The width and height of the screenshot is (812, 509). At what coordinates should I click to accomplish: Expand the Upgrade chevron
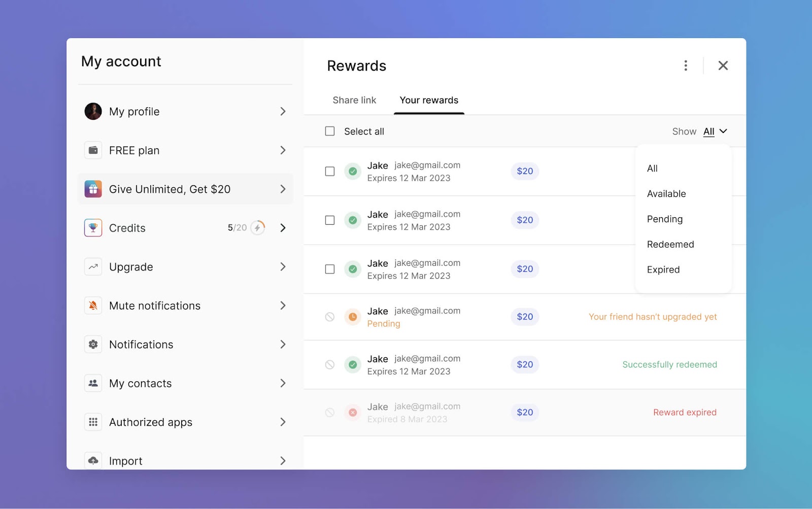[283, 266]
